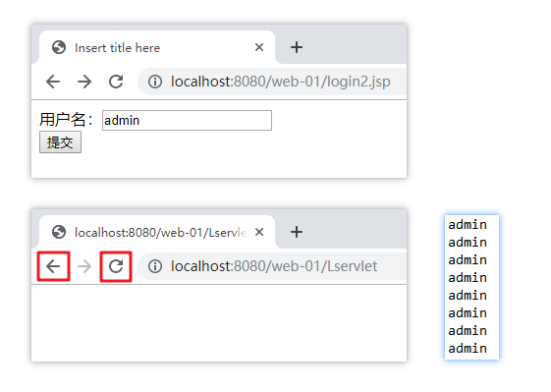Open site info icon beside login2.jsp address
The height and width of the screenshot is (392, 551).
point(155,82)
